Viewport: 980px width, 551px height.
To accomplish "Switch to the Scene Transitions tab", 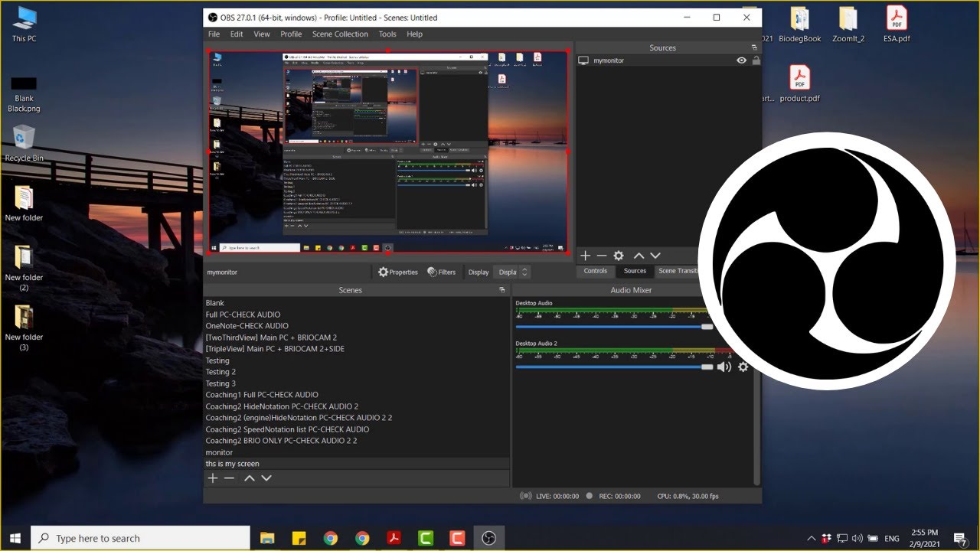I will tap(678, 271).
